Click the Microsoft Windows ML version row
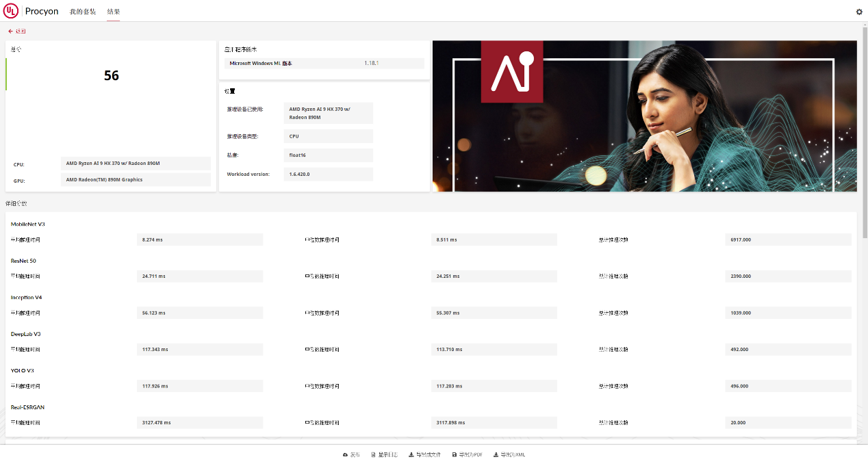The image size is (868, 464). [324, 63]
